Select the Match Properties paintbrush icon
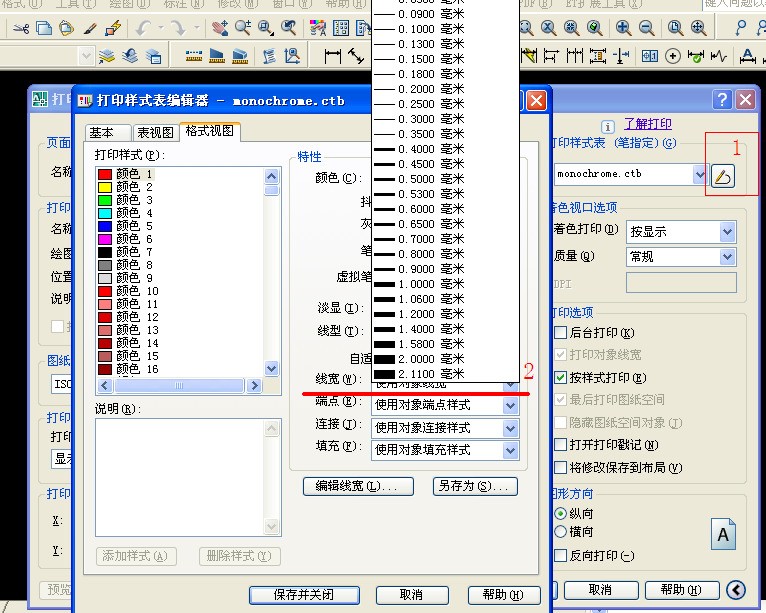Image resolution: width=766 pixels, height=613 pixels. tap(89, 28)
